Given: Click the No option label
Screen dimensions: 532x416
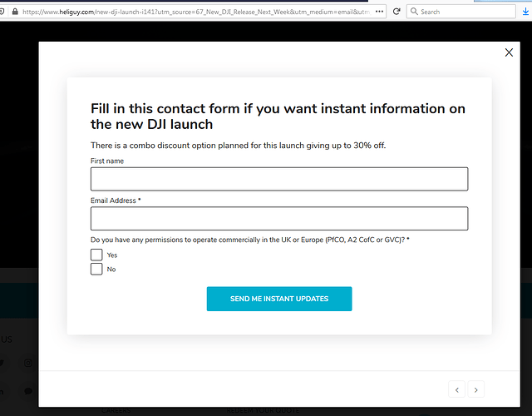Looking at the screenshot, I should pos(111,270).
